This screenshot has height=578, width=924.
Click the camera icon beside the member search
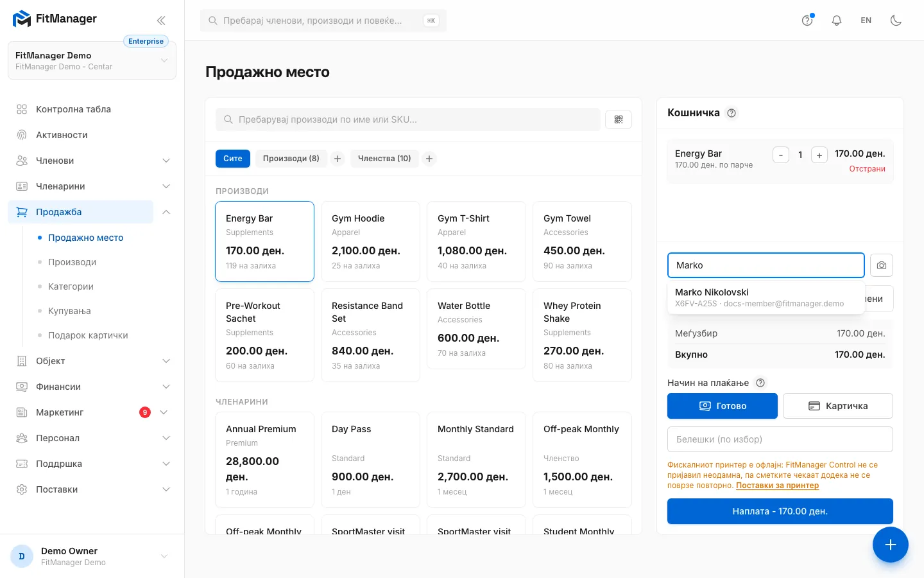click(882, 265)
